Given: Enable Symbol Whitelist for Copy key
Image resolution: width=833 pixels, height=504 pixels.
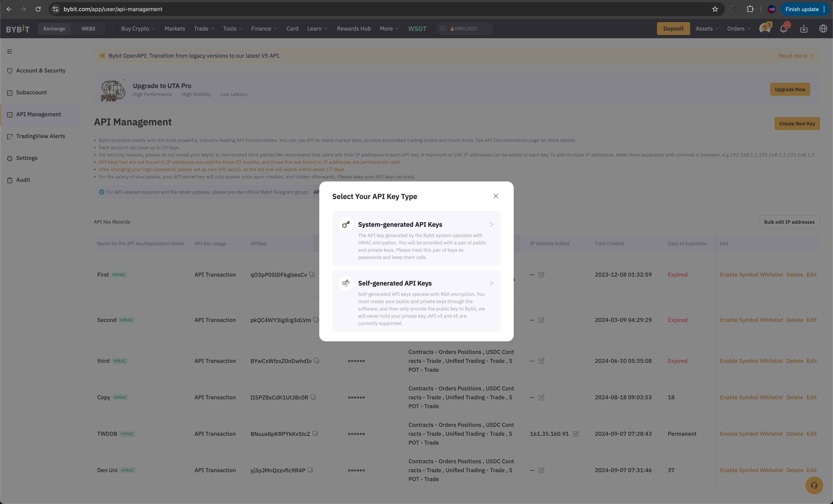Looking at the screenshot, I should [x=751, y=397].
